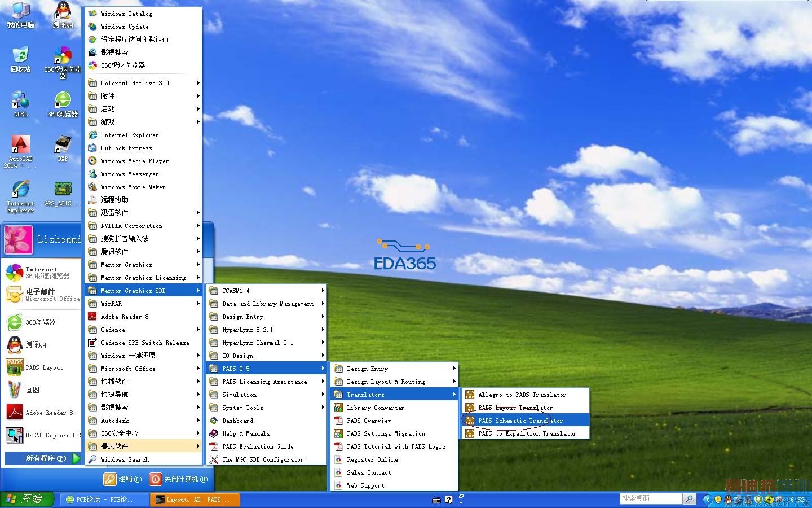The image size is (812, 508).
Task: Open Windows Media Player from programs list
Action: pos(143,161)
